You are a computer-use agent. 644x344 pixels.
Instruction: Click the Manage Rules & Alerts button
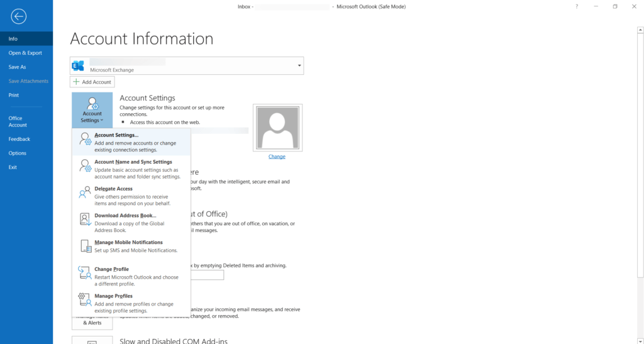[x=92, y=323]
